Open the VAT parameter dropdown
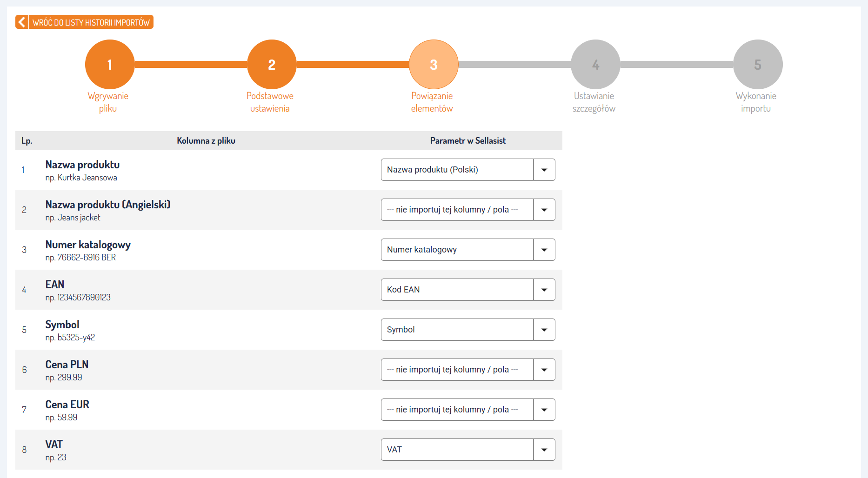Screen dimensions: 868x478 pos(467,450)
